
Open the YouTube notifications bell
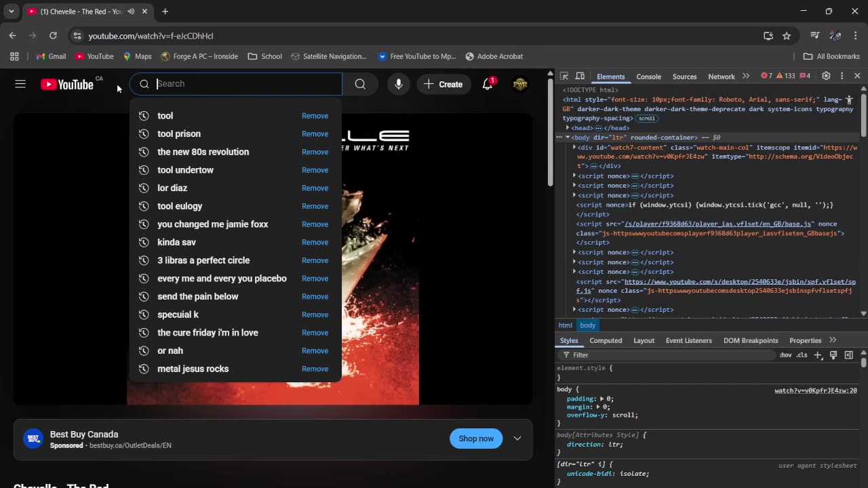(488, 84)
